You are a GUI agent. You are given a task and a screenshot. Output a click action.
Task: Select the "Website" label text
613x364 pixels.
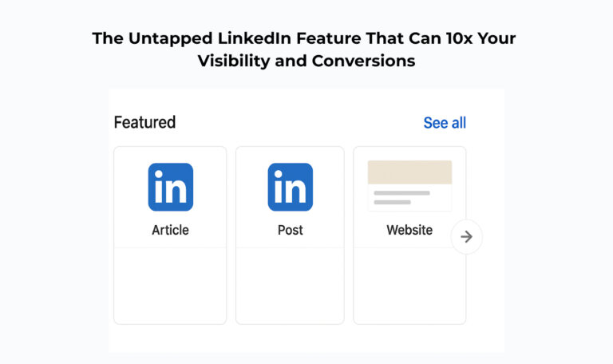[x=409, y=230]
